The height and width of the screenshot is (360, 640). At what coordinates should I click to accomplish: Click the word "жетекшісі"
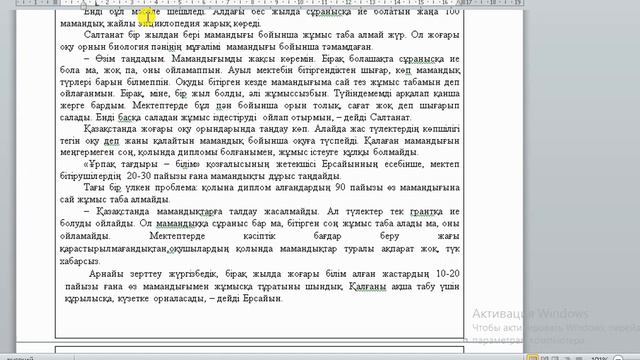(x=296, y=164)
